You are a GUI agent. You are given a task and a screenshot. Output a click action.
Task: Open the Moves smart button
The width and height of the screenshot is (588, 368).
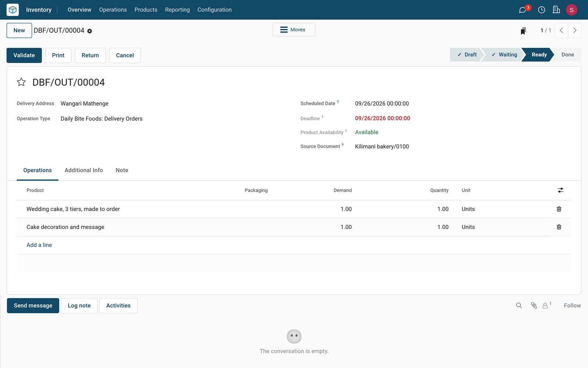[x=294, y=30]
